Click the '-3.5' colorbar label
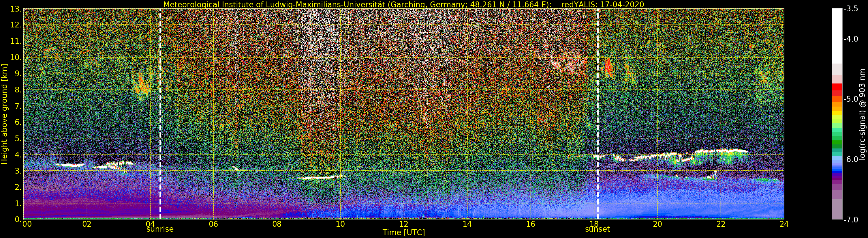The width and height of the screenshot is (868, 238). tap(850, 9)
